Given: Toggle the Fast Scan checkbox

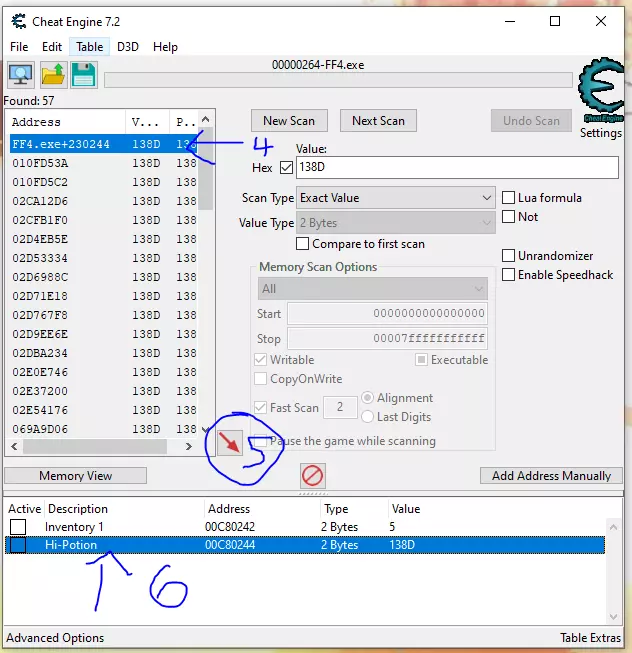Looking at the screenshot, I should coord(261,407).
